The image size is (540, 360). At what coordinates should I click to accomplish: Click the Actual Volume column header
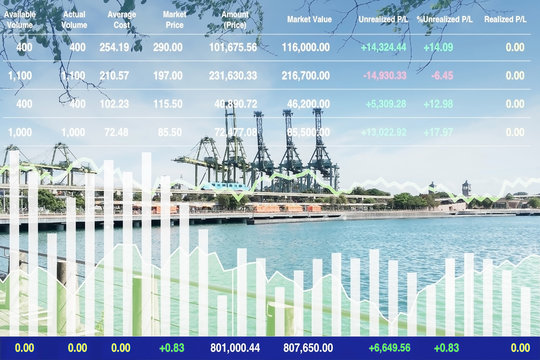point(74,20)
